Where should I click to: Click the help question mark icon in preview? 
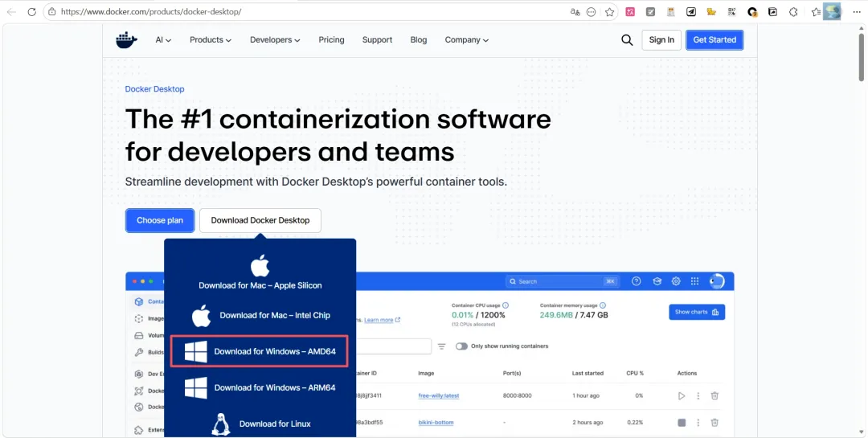pos(636,281)
